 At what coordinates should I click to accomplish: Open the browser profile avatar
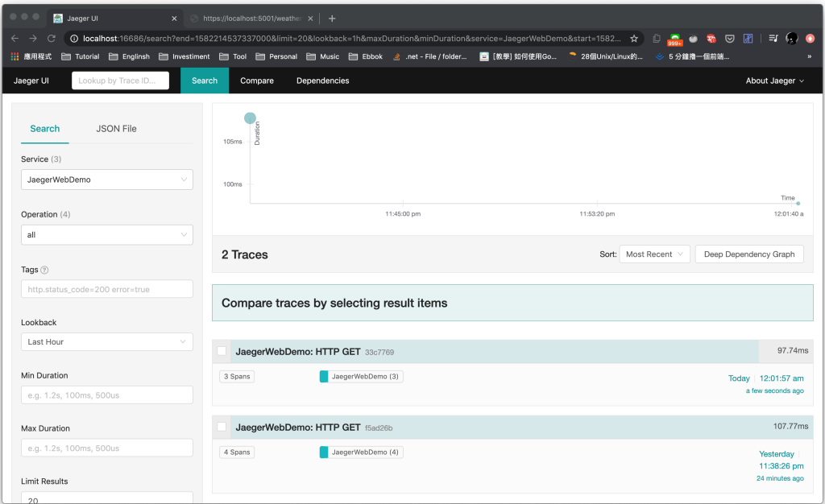792,39
